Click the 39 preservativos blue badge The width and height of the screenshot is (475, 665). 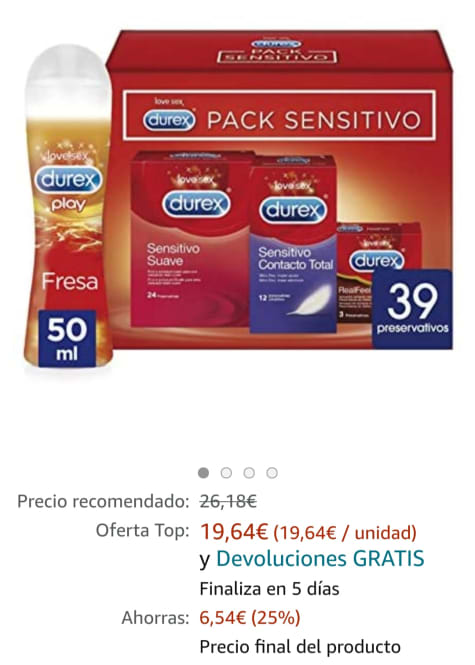(x=412, y=309)
